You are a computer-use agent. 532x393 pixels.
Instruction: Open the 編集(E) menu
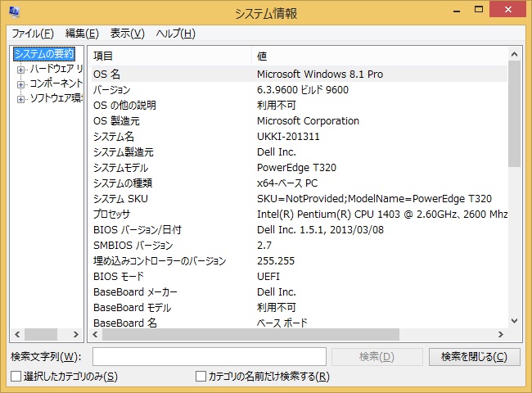pos(82,34)
